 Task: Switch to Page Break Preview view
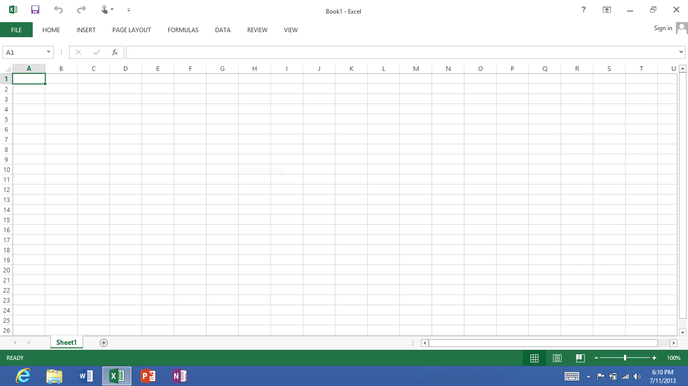[x=580, y=358]
